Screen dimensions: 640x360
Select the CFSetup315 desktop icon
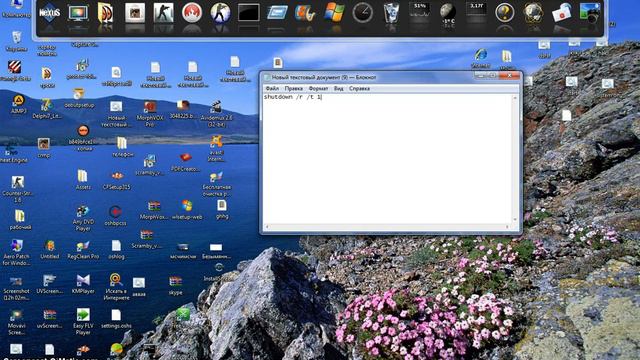click(x=116, y=180)
